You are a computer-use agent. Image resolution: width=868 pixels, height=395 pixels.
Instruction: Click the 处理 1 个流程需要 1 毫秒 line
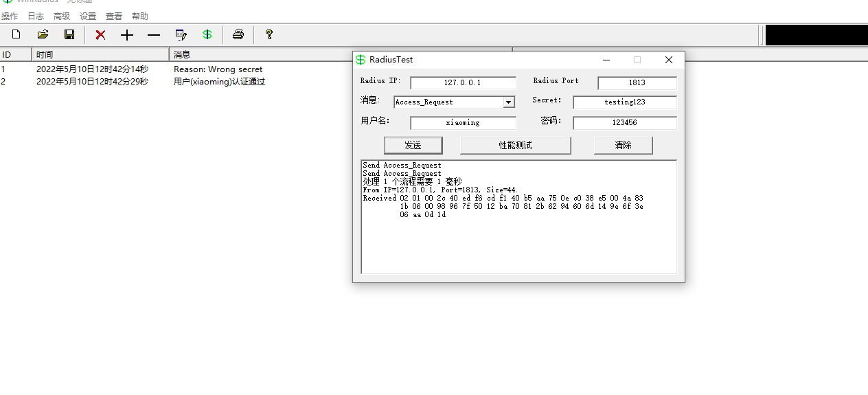(412, 181)
